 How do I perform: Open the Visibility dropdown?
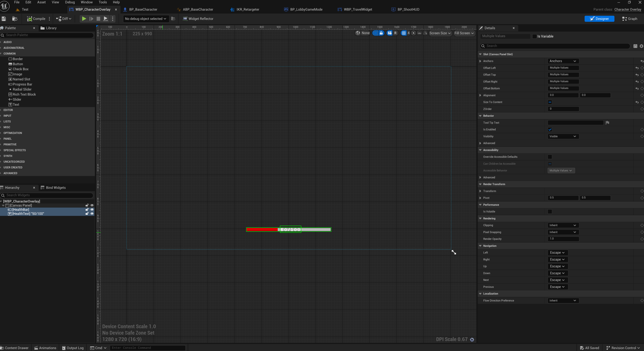coord(563,136)
